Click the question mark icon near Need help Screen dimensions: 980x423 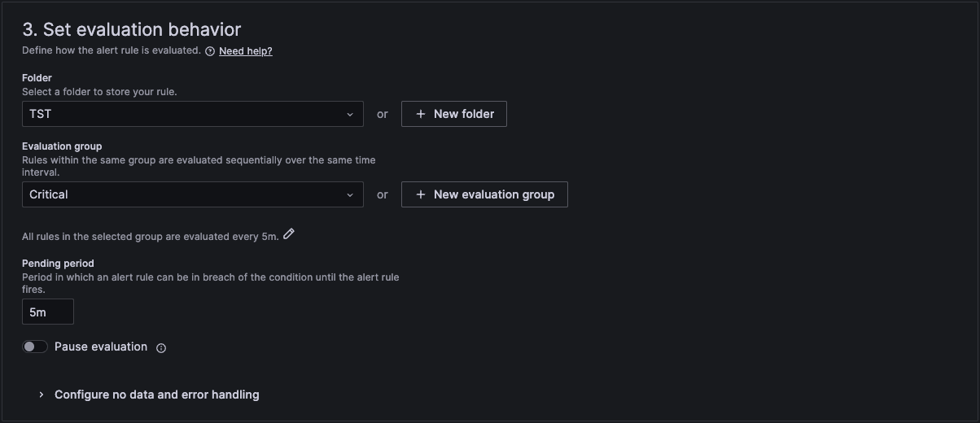point(210,51)
